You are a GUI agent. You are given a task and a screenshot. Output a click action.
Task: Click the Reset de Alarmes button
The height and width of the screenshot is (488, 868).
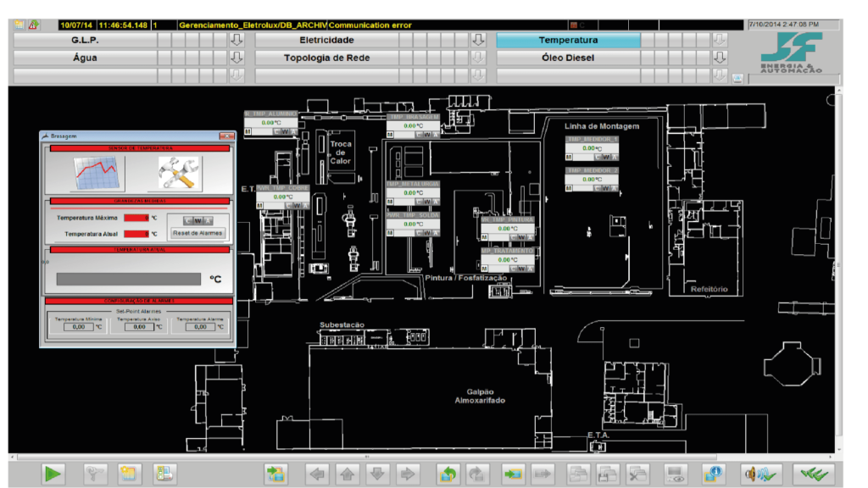(198, 233)
